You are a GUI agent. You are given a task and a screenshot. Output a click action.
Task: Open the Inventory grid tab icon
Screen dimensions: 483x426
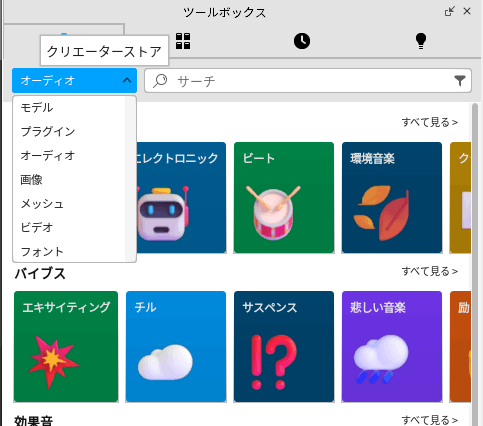click(183, 41)
